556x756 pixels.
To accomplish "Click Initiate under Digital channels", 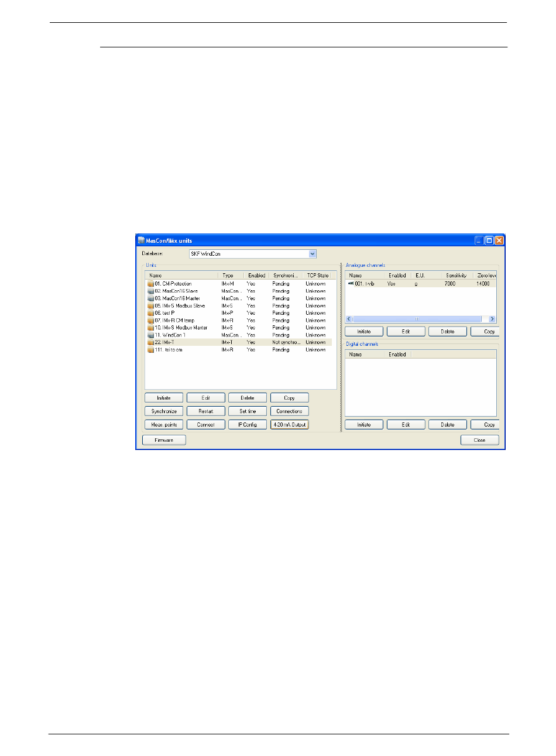I will tap(364, 425).
